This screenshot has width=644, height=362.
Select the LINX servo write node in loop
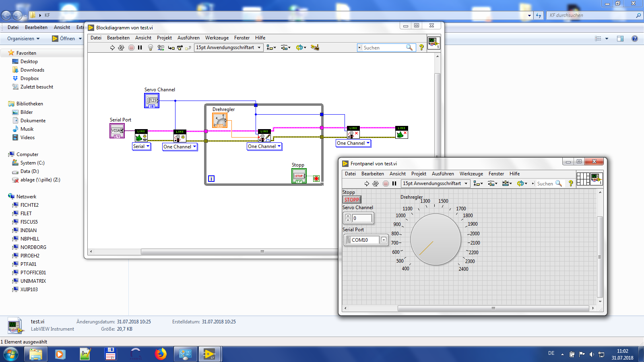[264, 135]
